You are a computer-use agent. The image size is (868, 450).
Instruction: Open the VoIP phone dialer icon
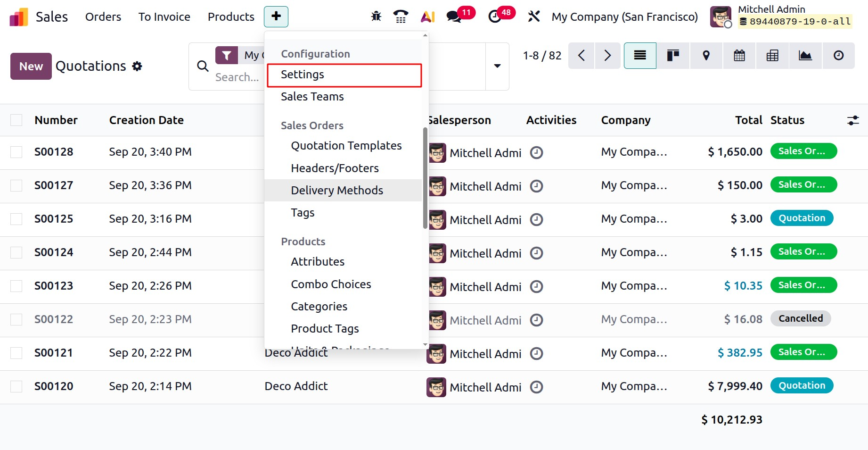[401, 17]
